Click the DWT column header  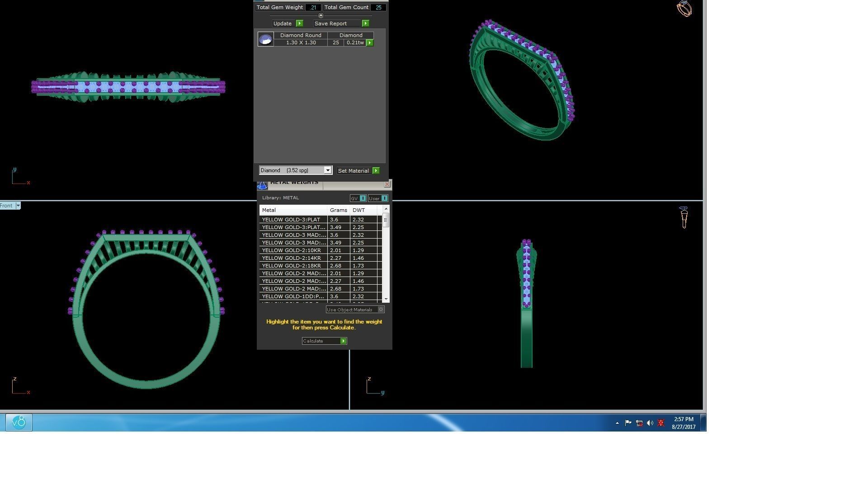[x=363, y=210]
